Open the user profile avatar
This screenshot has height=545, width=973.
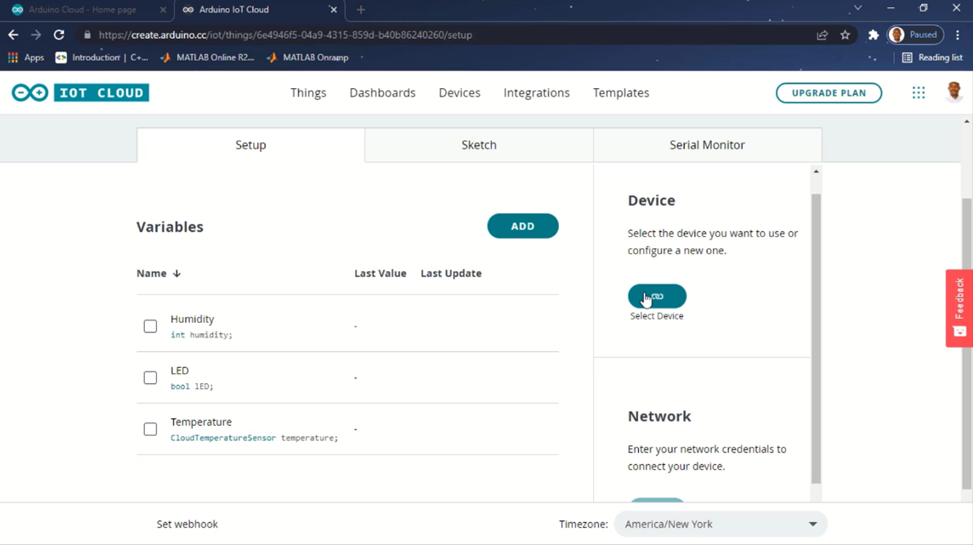[x=954, y=92]
